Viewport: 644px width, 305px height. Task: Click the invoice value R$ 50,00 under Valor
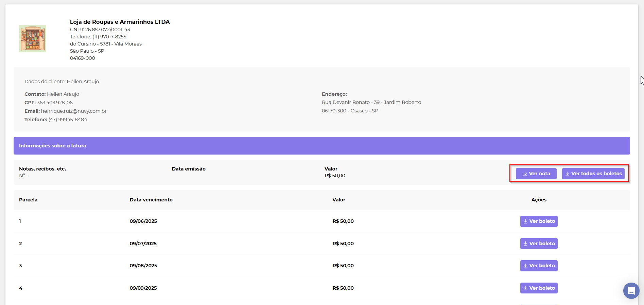click(335, 176)
